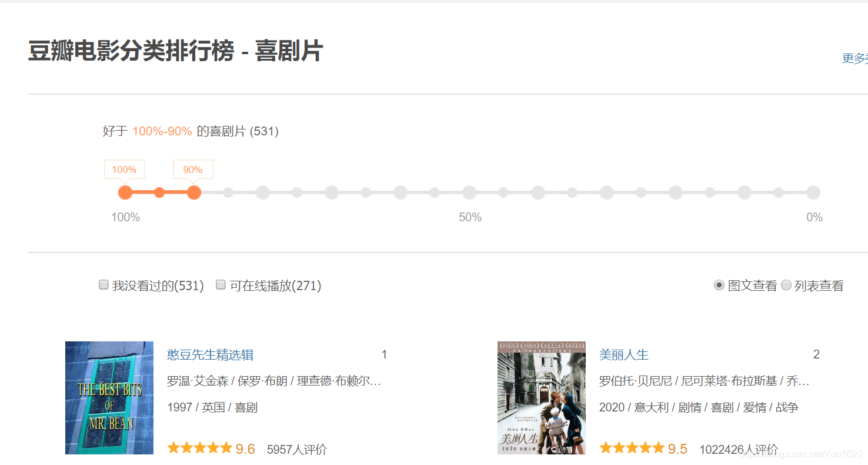Click the 100% tooltip box above the slider
Screen dimensions: 868x465
point(125,170)
